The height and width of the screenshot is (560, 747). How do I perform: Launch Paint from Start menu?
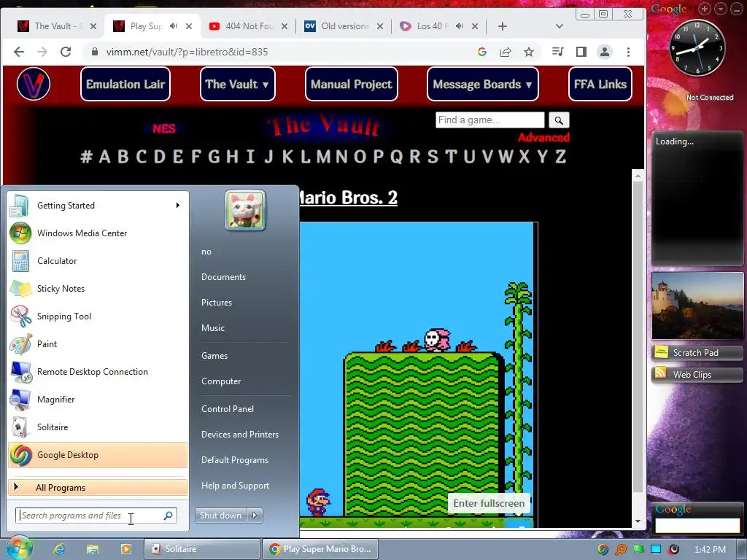[x=98, y=344]
